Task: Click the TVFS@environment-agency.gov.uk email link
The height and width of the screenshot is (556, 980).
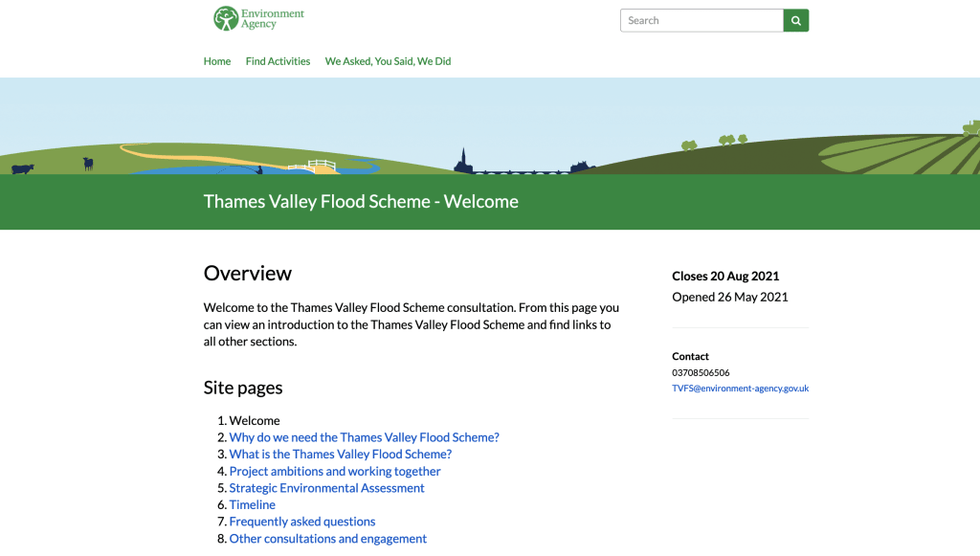Action: [x=740, y=388]
